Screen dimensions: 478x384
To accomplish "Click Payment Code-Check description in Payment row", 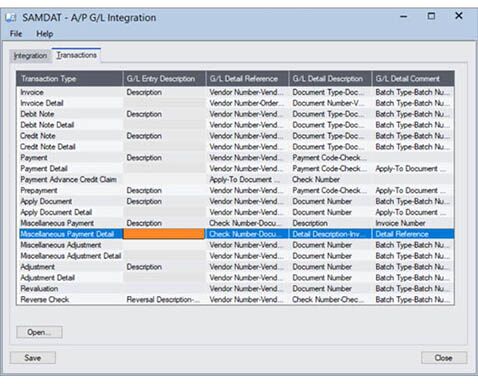I will [x=330, y=158].
